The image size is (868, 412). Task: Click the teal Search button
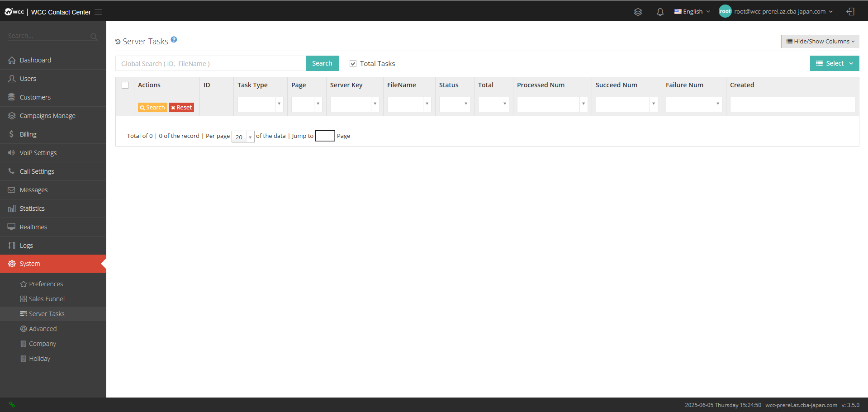tap(322, 63)
